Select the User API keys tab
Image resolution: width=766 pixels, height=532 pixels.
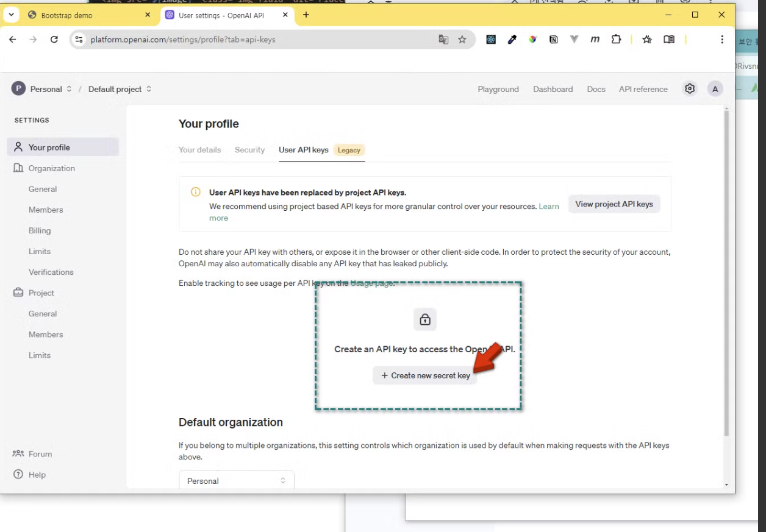point(304,150)
